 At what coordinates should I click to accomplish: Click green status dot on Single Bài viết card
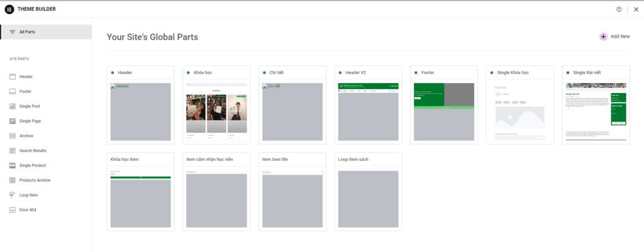pyautogui.click(x=568, y=73)
